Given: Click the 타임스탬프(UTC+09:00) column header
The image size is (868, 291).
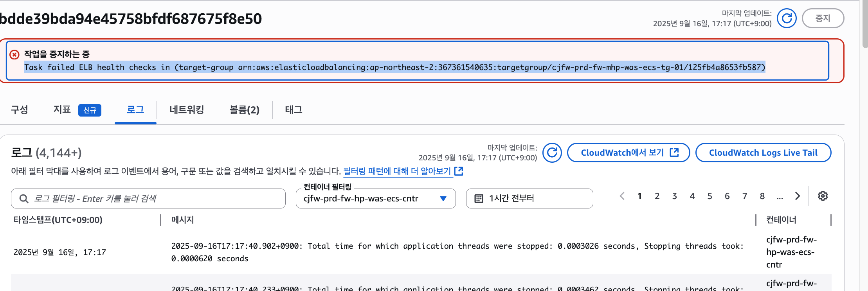Looking at the screenshot, I should tap(58, 220).
